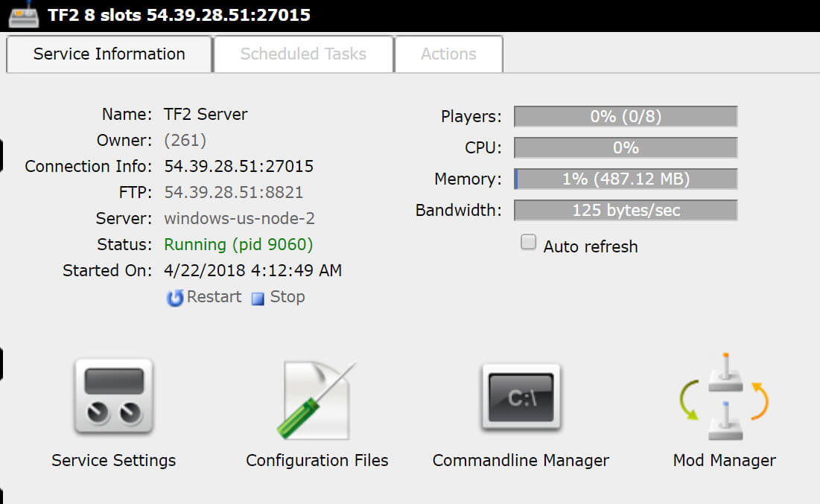
Task: Restart the TF2 server
Action: 214,297
